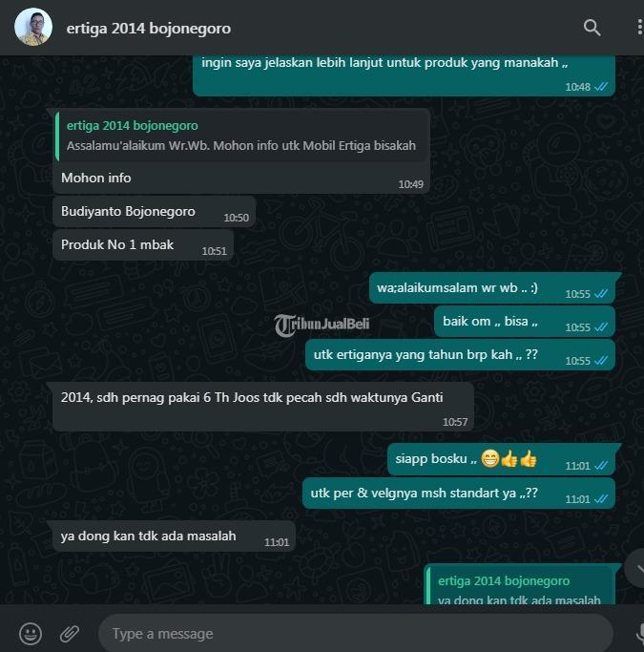The image size is (644, 652).
Task: Click the "Mohon info" message text
Action: pos(96,178)
